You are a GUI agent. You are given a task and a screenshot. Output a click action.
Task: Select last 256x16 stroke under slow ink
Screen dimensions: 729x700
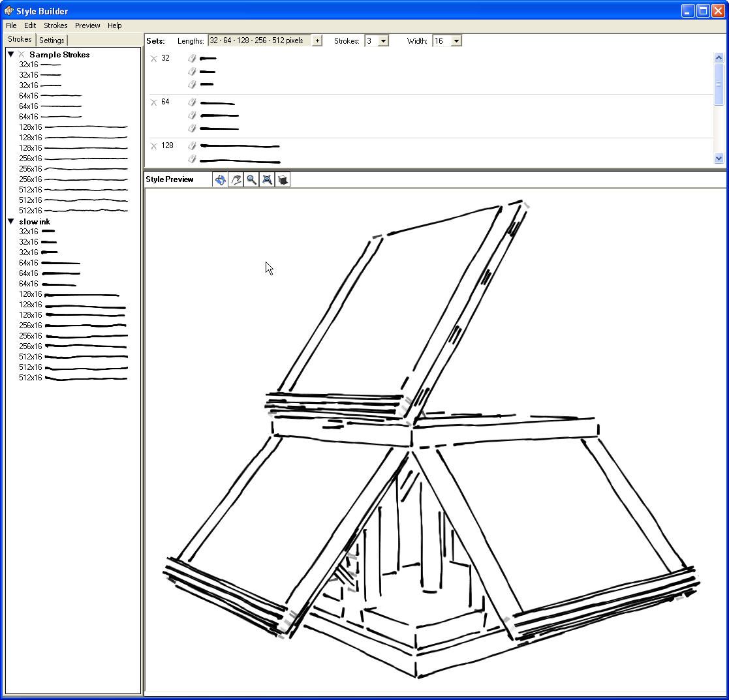pos(73,346)
